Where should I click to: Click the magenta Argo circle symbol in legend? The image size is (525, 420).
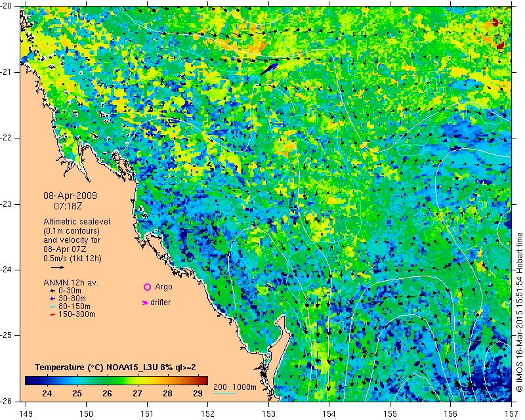147,287
